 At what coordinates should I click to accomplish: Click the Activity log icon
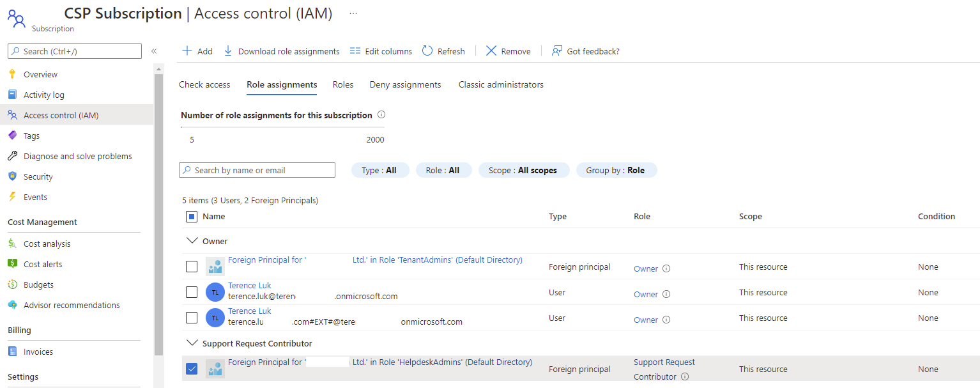(x=12, y=95)
